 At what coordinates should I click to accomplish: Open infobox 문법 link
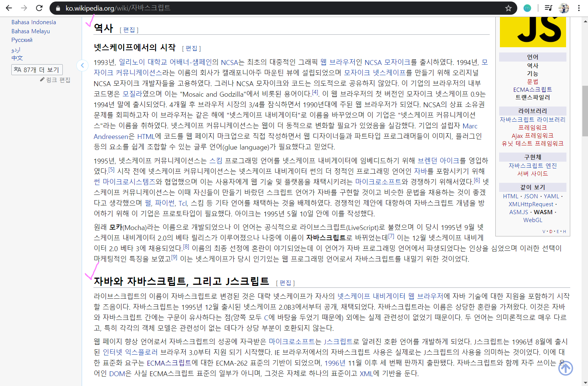532,82
